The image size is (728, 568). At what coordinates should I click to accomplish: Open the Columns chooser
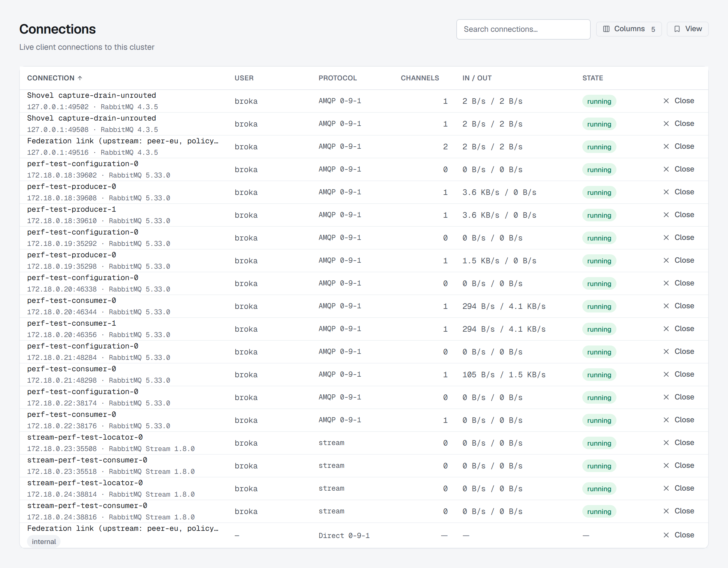[x=629, y=29]
